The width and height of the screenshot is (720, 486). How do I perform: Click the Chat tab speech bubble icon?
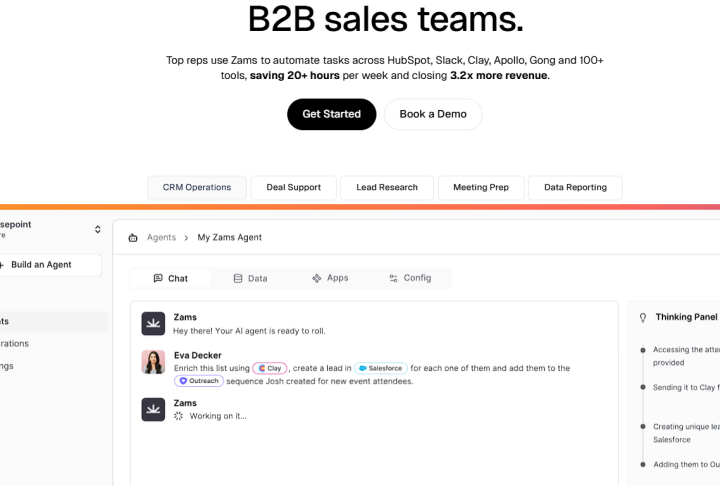point(158,278)
